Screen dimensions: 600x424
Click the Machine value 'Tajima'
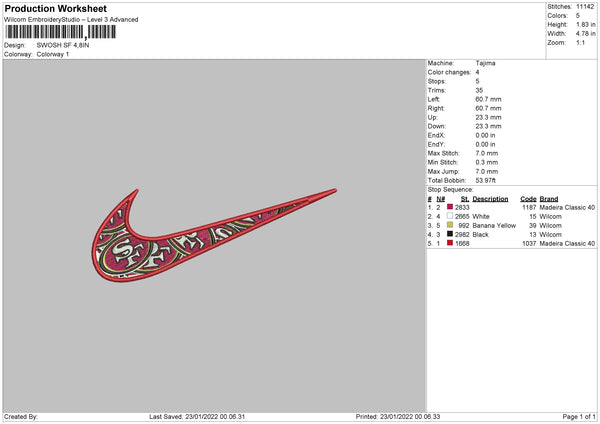pyautogui.click(x=486, y=63)
